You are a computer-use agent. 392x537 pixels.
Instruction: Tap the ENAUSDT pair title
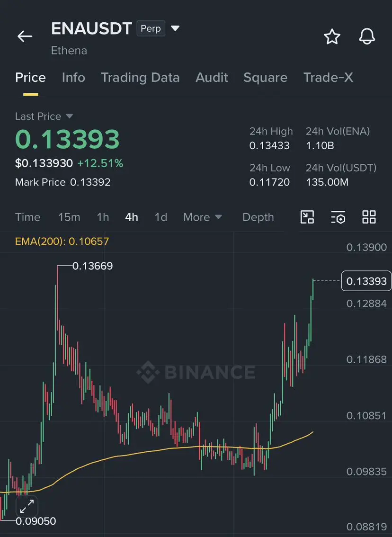91,28
